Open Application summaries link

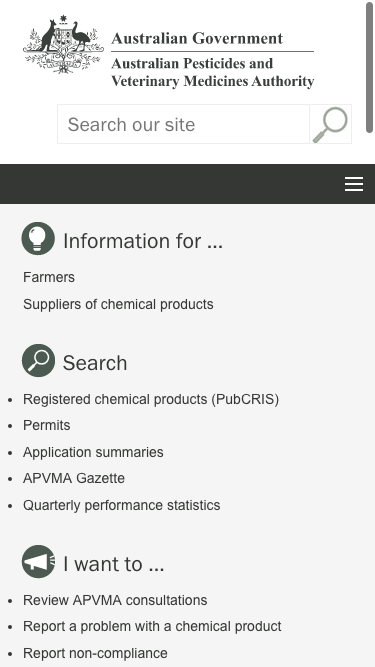(93, 452)
